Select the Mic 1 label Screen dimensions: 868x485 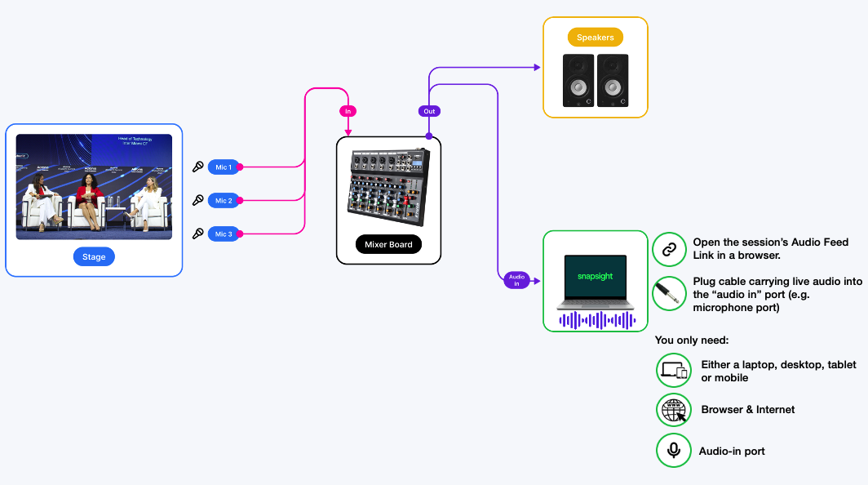[224, 167]
